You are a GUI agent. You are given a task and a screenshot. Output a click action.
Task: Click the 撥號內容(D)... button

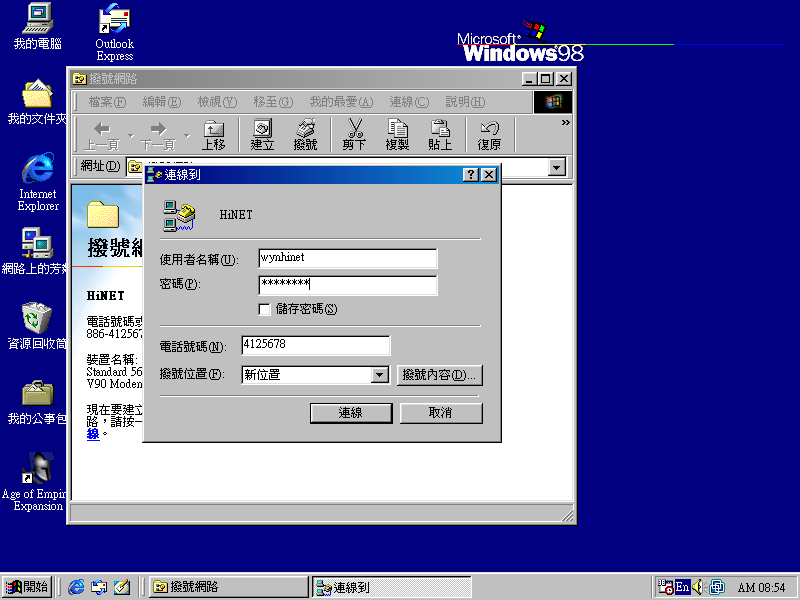coord(440,375)
